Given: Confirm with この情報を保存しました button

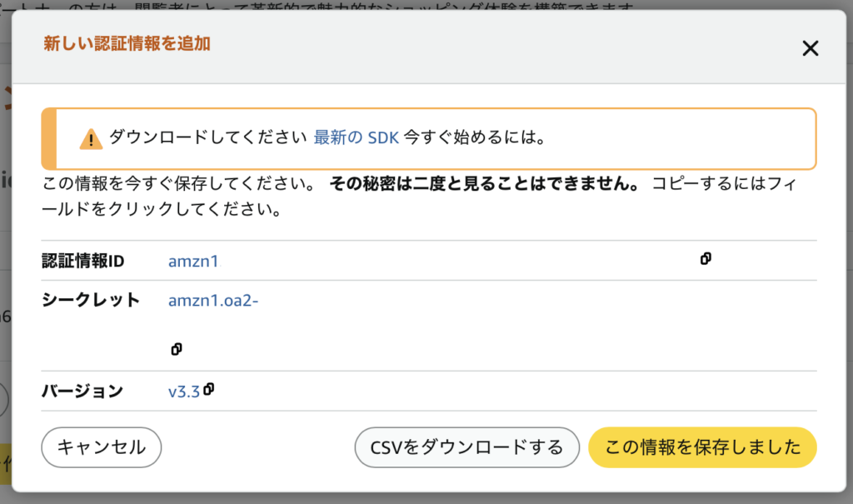Looking at the screenshot, I should (702, 447).
